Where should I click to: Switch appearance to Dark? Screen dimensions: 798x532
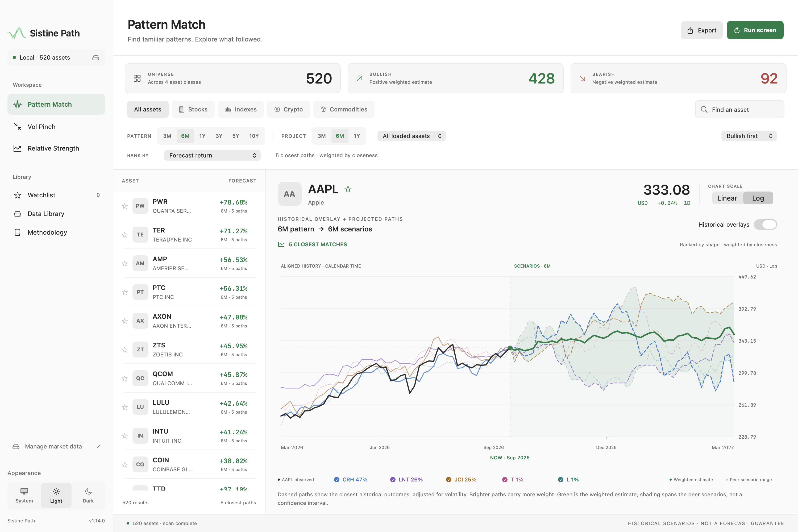coord(88,495)
